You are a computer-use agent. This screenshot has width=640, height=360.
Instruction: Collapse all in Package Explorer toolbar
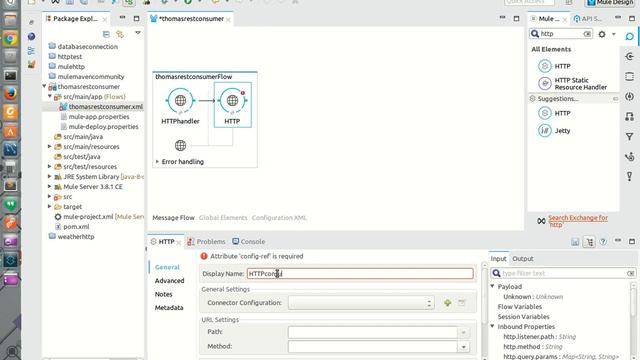(x=106, y=34)
